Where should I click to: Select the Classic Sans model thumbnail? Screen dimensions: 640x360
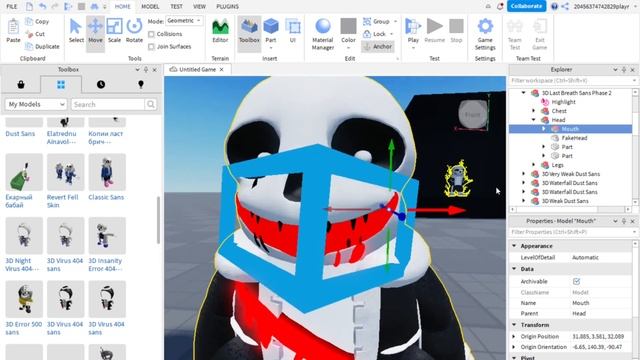(x=107, y=172)
